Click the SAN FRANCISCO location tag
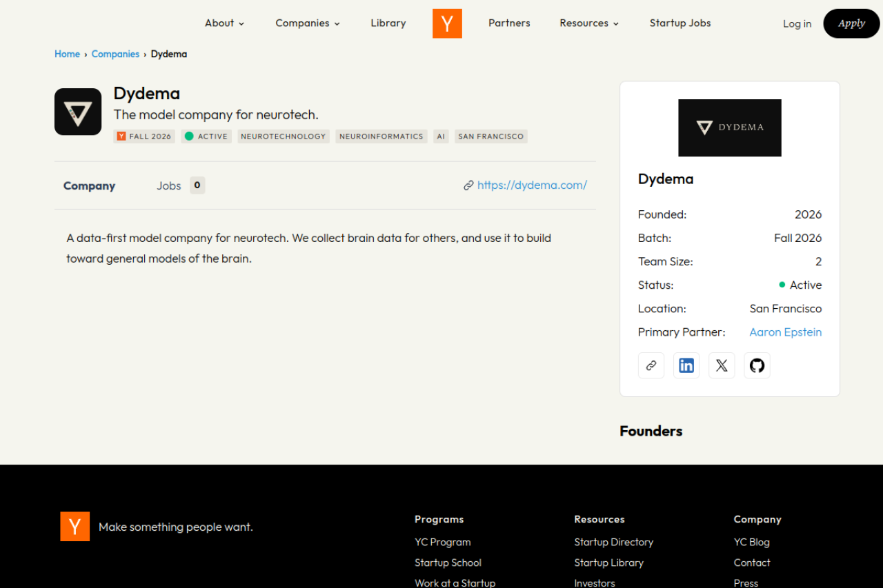The image size is (883, 588). click(x=491, y=136)
